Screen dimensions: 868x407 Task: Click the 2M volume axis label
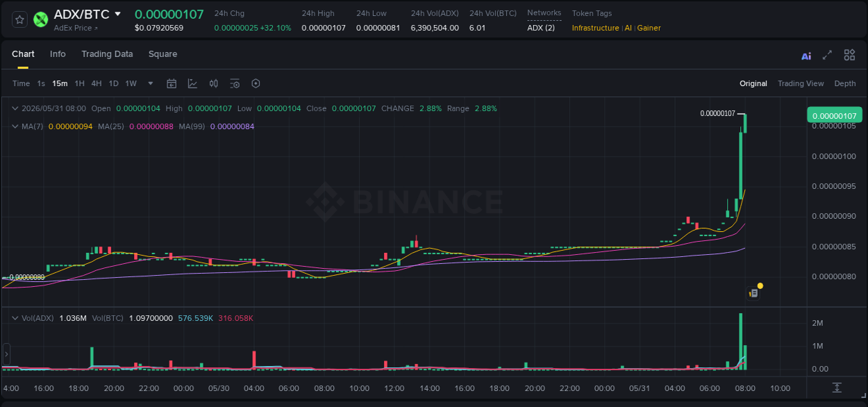coord(817,323)
